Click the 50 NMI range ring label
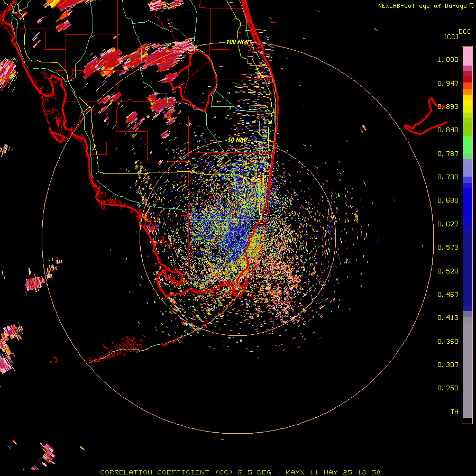Viewport: 476px width, 476px height. pos(237,140)
